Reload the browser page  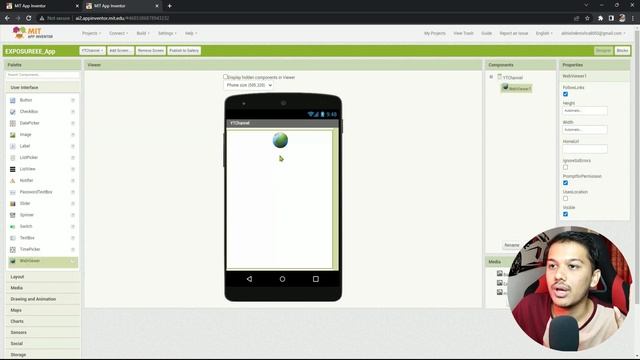pyautogui.click(x=29, y=18)
